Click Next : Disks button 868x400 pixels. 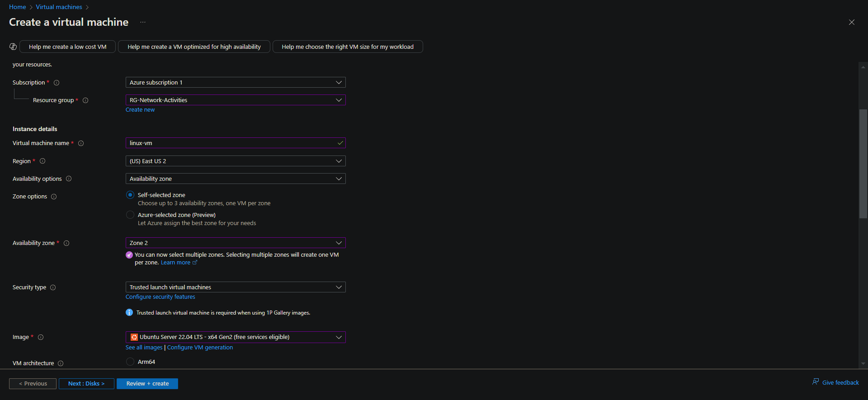(86, 384)
